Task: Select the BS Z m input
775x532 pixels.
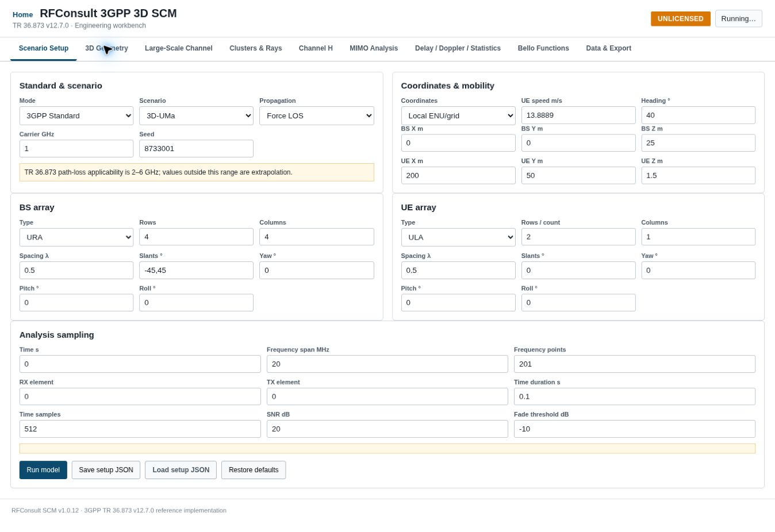Action: coord(699,143)
